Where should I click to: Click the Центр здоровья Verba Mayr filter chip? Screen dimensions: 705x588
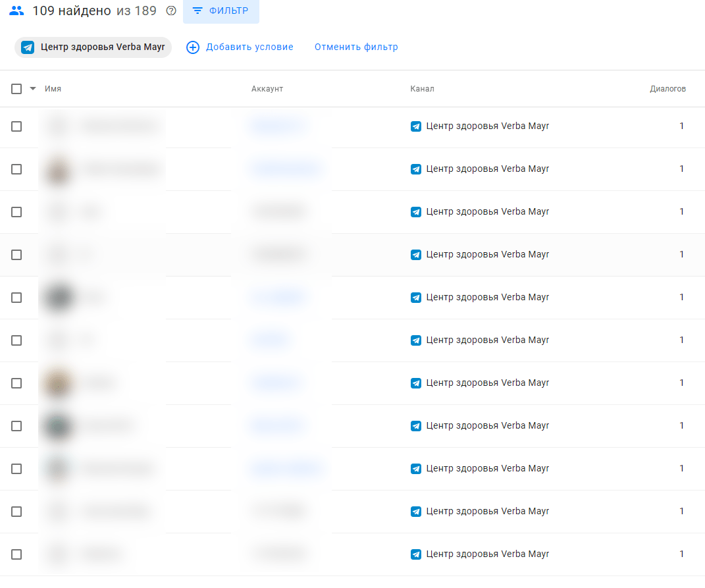[x=102, y=47]
